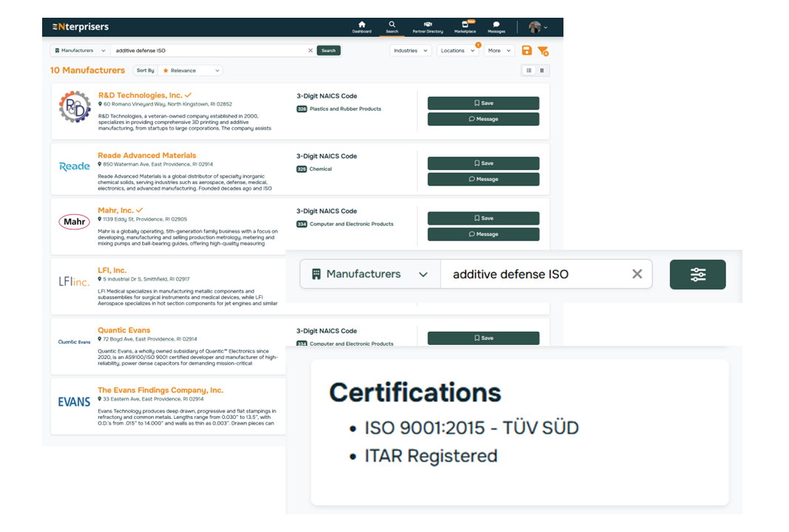Image resolution: width=789 pixels, height=532 pixels.
Task: Open the user avatar profile menu
Action: tap(538, 27)
